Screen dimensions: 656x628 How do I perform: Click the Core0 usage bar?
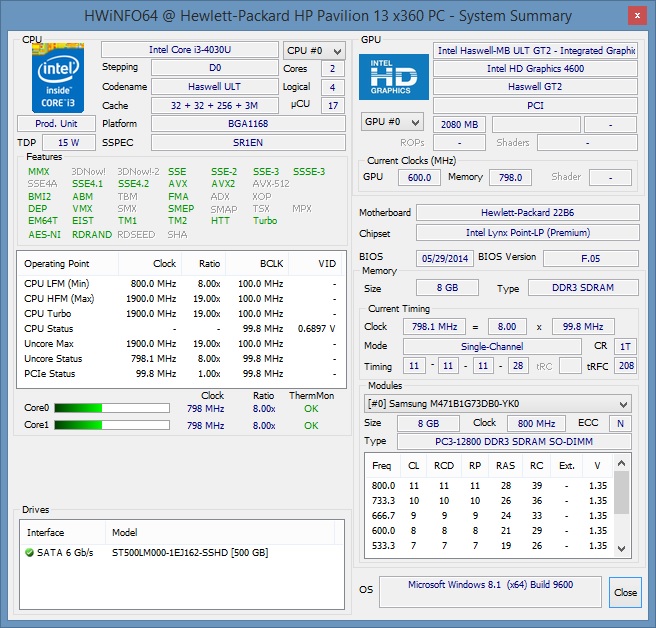pos(112,408)
